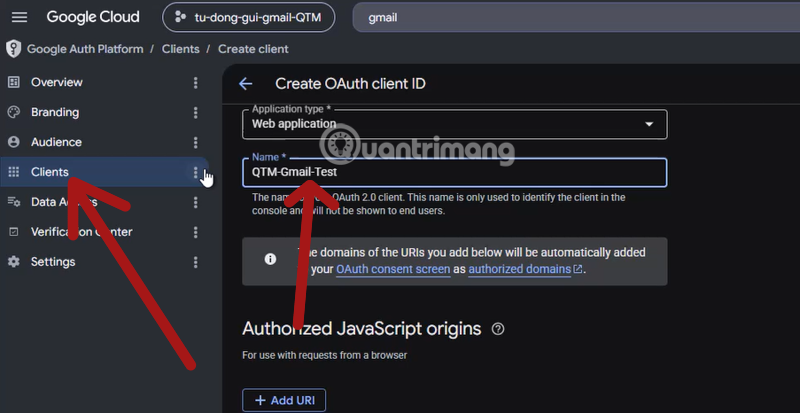The height and width of the screenshot is (413, 800).
Task: Open the Overview three-dot menu
Action: pyautogui.click(x=195, y=83)
